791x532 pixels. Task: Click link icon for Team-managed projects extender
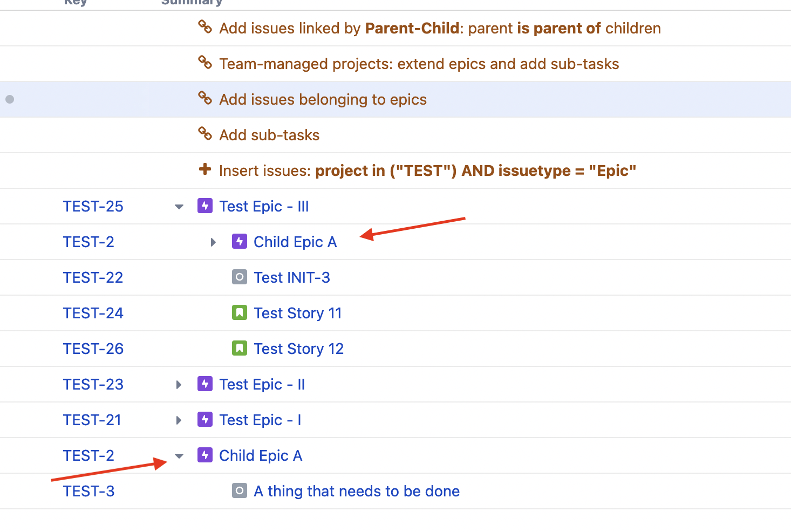tap(205, 62)
